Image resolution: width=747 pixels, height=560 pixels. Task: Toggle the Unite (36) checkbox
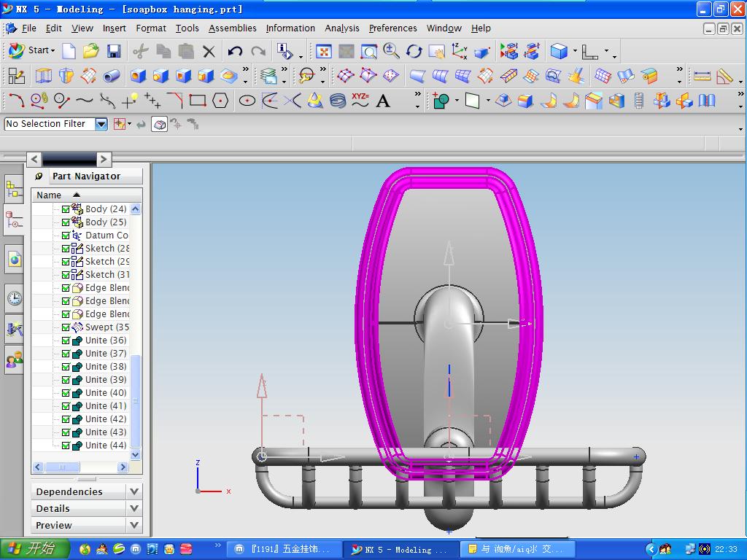pyautogui.click(x=66, y=341)
